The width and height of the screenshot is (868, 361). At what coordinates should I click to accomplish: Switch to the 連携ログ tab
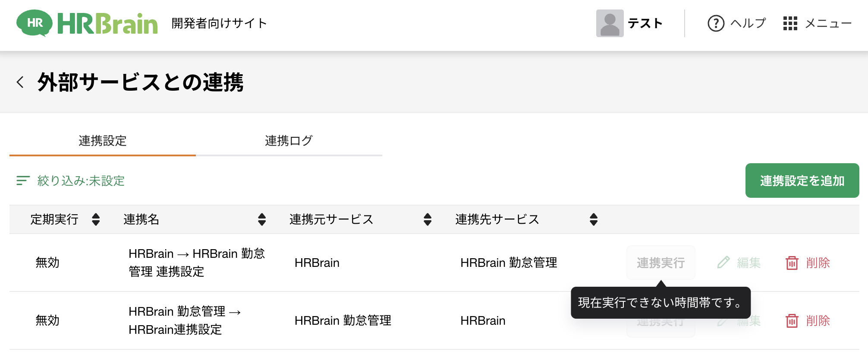pyautogui.click(x=289, y=141)
